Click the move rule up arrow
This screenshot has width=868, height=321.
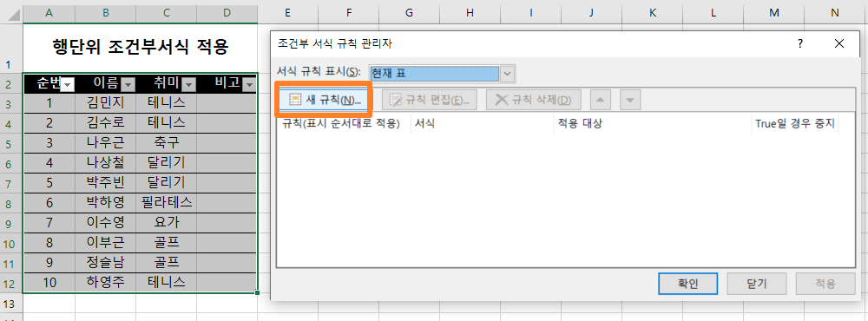[602, 100]
